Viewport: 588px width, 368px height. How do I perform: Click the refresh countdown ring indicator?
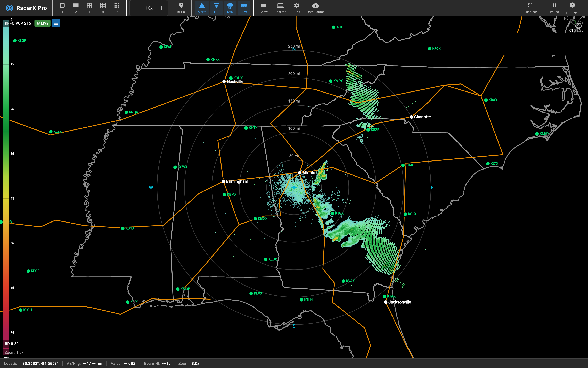[574, 22]
